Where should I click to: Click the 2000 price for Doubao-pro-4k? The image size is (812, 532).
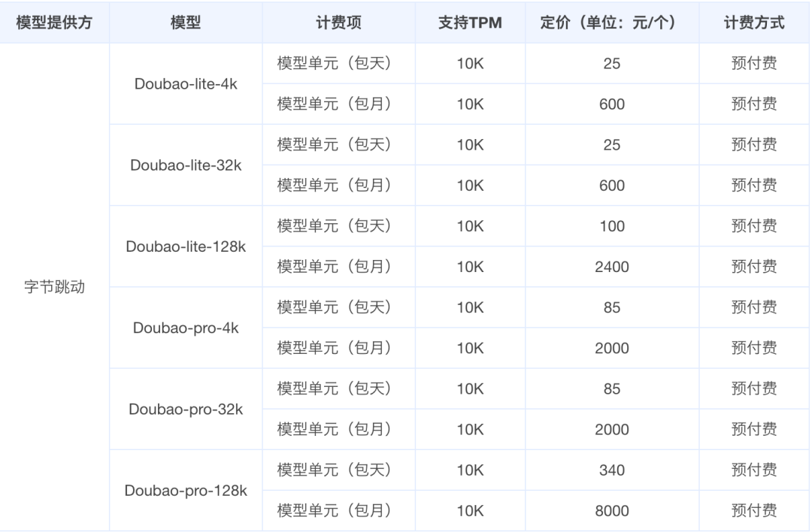[x=611, y=349]
